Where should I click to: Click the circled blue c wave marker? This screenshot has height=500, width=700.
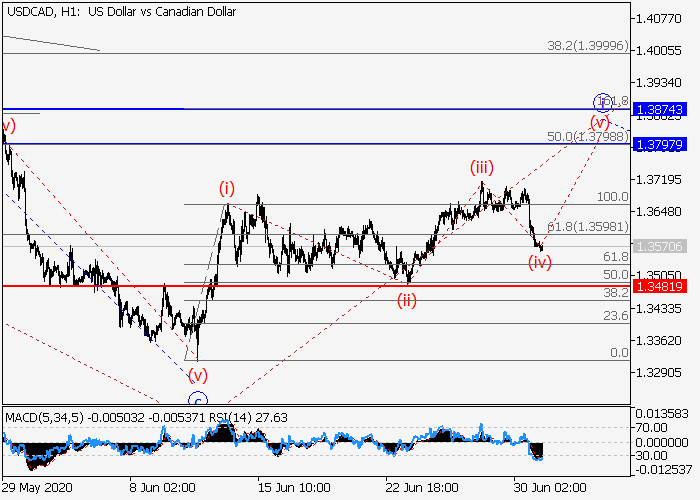197,398
